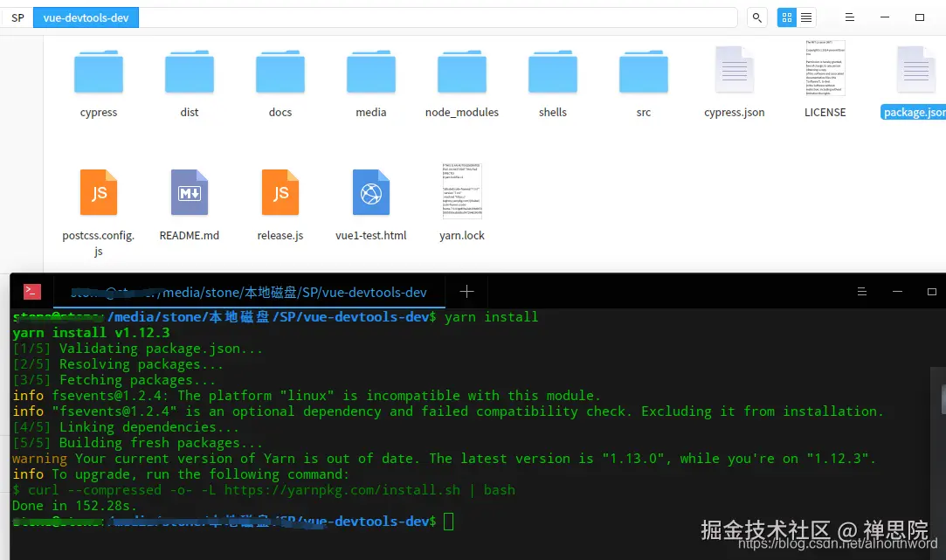This screenshot has width=946, height=560.
Task: Click the terminal app icon
Action: [x=32, y=292]
